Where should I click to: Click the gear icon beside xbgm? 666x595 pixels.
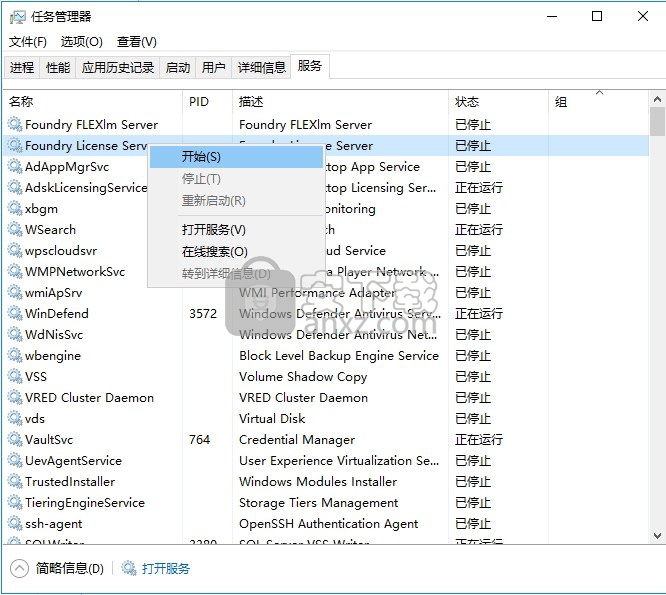15,208
